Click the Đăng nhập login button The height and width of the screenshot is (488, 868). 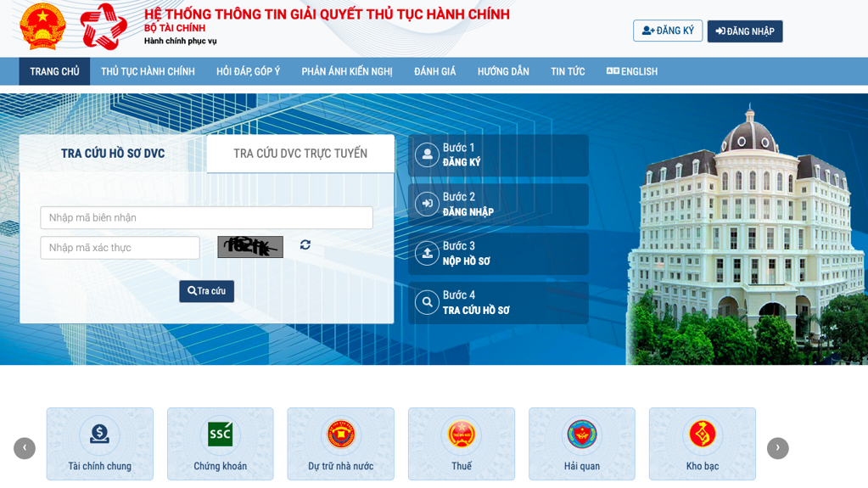tap(745, 31)
